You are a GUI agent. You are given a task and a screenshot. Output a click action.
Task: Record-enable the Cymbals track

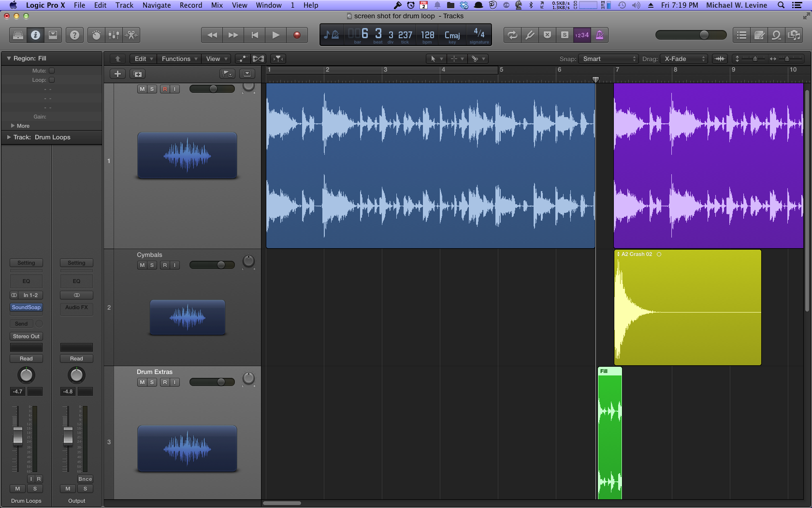click(165, 265)
